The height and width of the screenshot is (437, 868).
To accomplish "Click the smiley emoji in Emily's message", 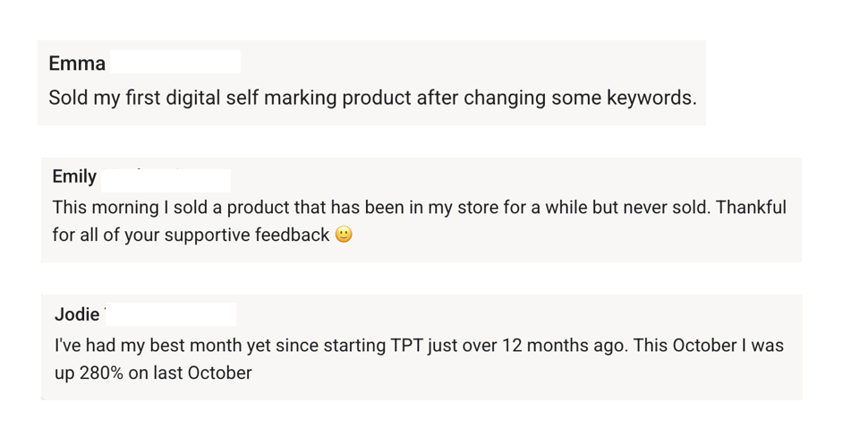I will point(344,235).
